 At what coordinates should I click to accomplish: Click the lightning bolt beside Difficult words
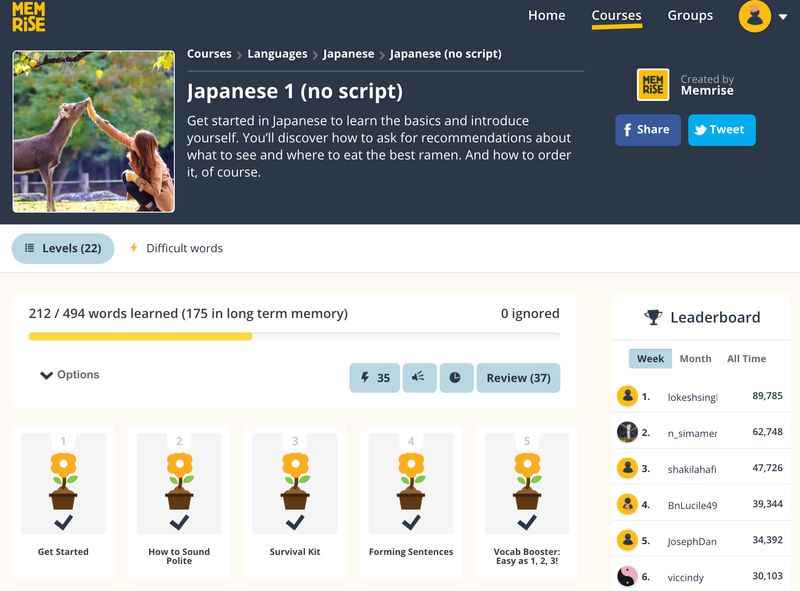point(133,248)
